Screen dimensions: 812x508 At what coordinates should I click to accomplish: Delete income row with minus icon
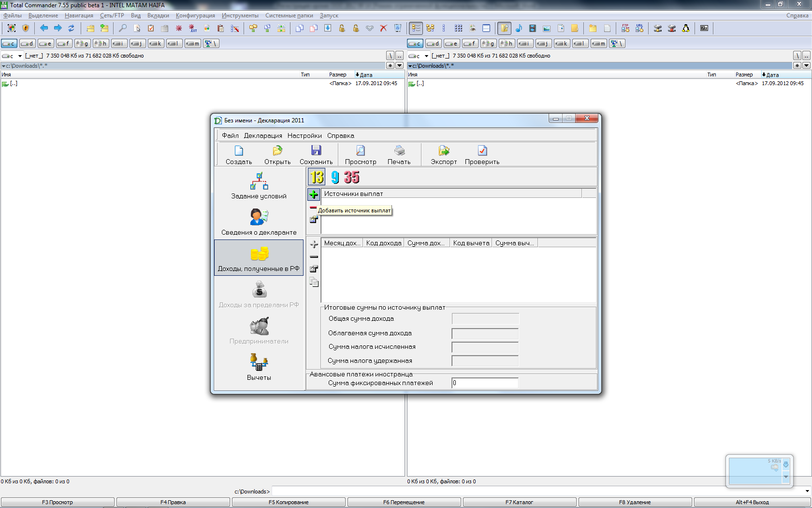click(314, 257)
